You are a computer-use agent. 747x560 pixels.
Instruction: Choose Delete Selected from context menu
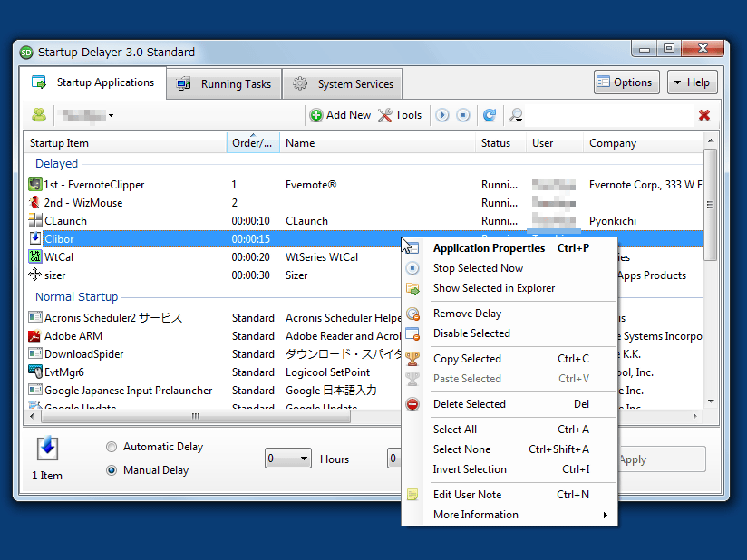(510, 404)
